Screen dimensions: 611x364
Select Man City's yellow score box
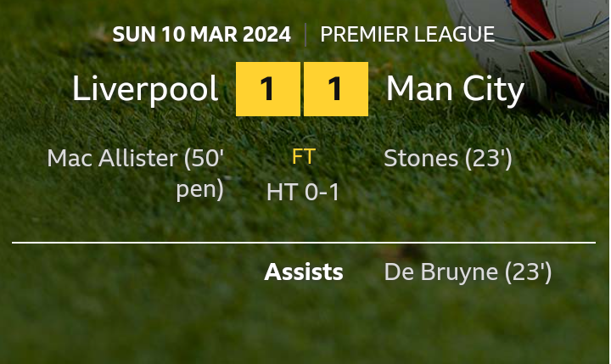tap(336, 89)
